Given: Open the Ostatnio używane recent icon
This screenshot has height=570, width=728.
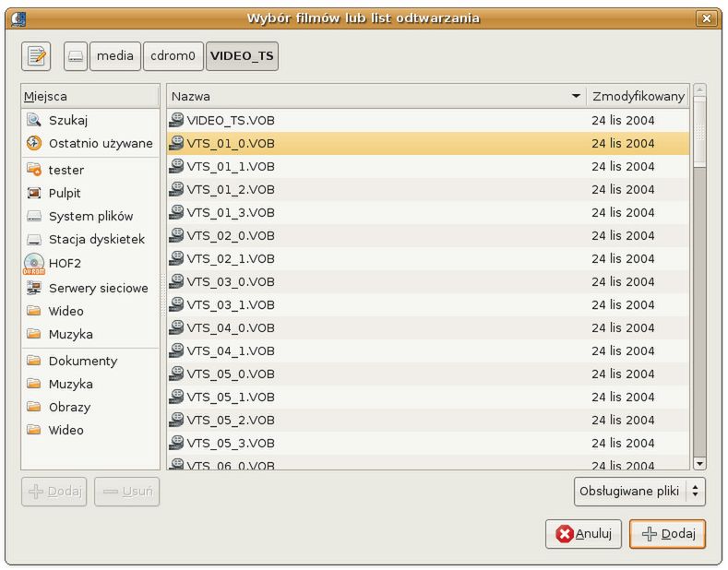Looking at the screenshot, I should [x=34, y=143].
